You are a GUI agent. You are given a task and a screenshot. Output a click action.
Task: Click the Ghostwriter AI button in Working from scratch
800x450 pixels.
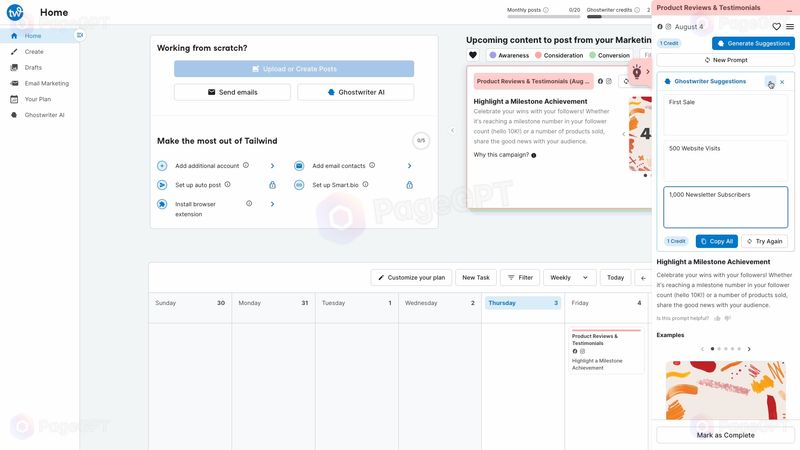tap(356, 92)
